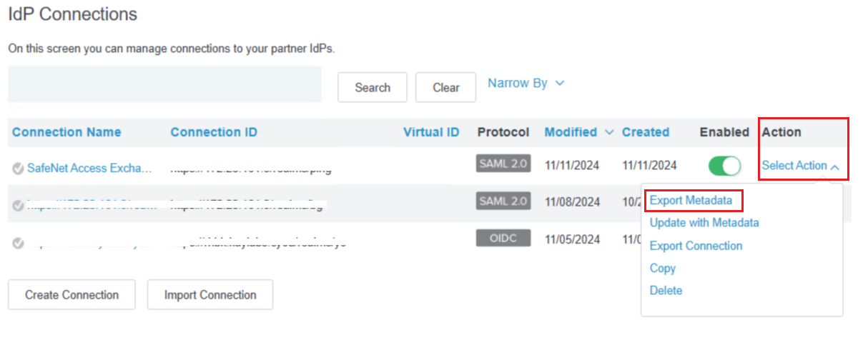This screenshot has width=868, height=345.
Task: Sort connections by the Modified column
Action: [571, 132]
